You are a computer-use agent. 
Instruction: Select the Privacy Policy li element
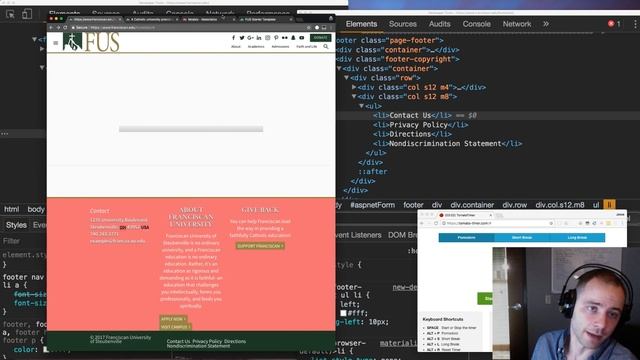click(x=420, y=124)
